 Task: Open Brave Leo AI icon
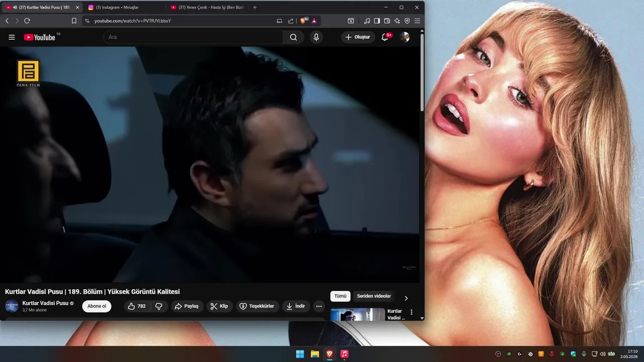tap(397, 21)
